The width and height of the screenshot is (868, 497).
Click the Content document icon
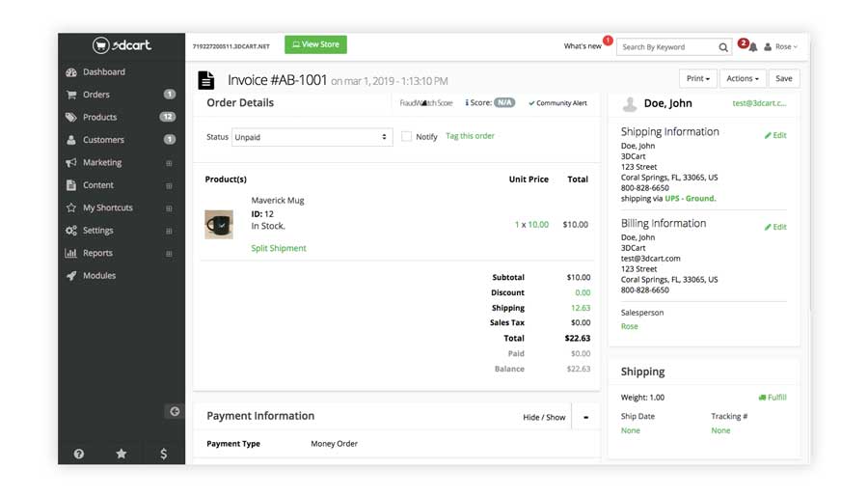tap(70, 185)
